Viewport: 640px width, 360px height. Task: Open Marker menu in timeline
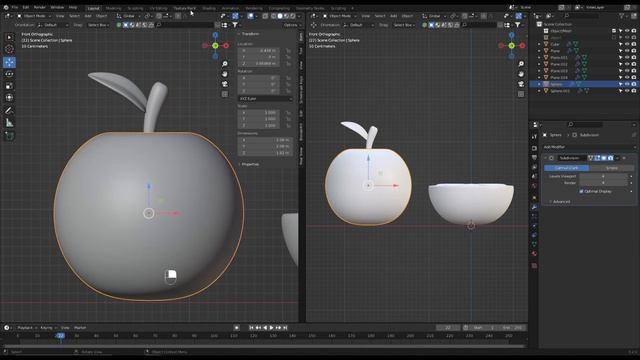(80, 328)
